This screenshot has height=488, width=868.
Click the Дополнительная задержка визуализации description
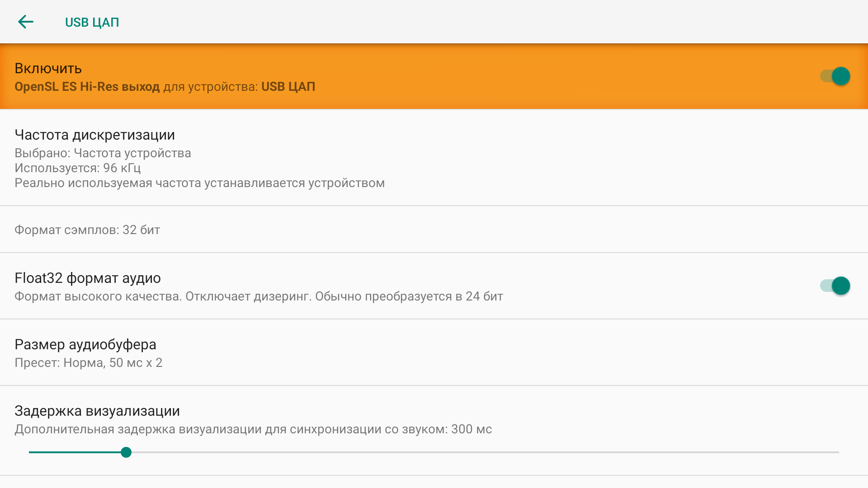253,429
